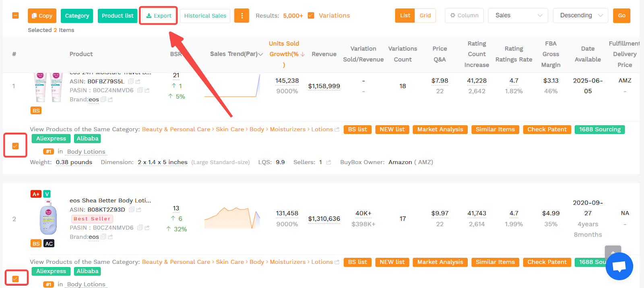Open brand share icon in B08KT2Z93D row

pyautogui.click(x=110, y=237)
